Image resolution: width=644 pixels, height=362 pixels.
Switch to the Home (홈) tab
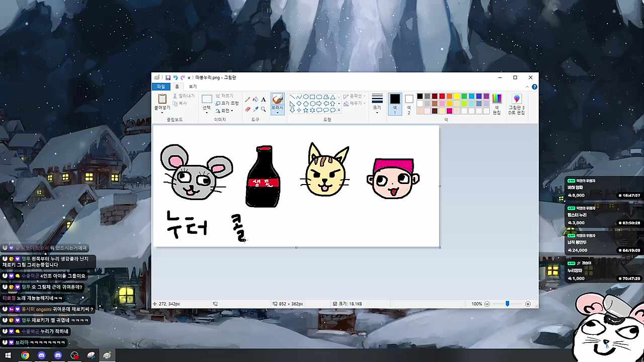[x=177, y=86]
